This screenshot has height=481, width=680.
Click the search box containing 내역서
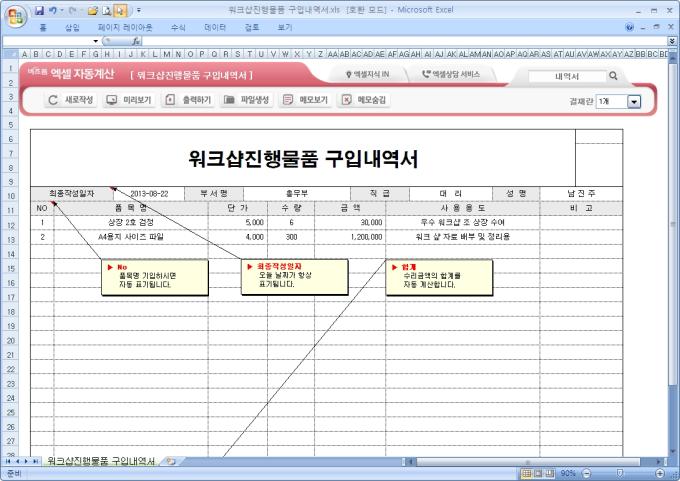click(x=567, y=76)
